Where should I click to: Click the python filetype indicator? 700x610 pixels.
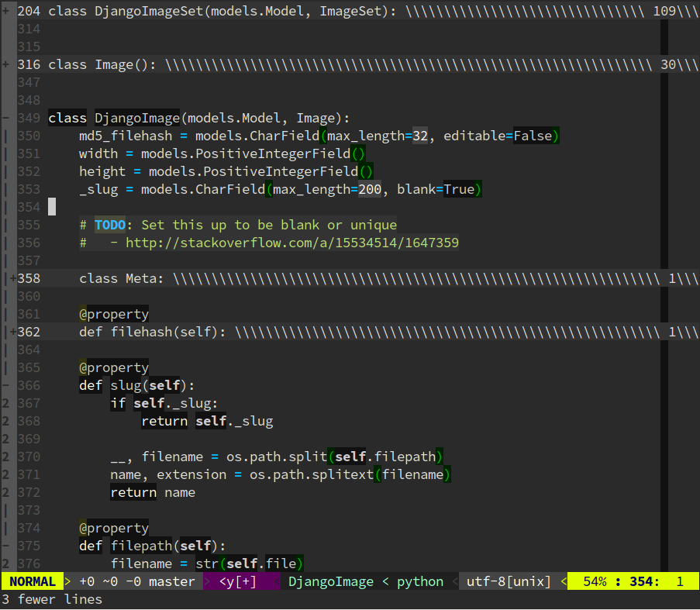point(419,581)
